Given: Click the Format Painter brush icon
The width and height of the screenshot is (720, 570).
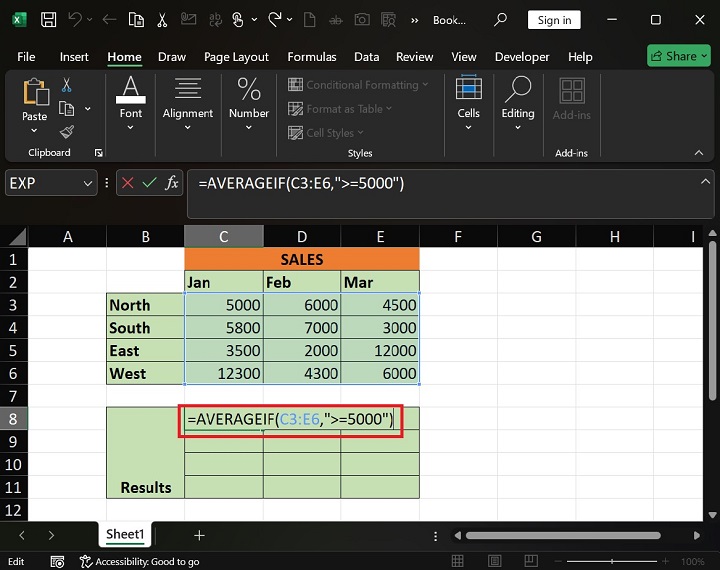Looking at the screenshot, I should [67, 131].
